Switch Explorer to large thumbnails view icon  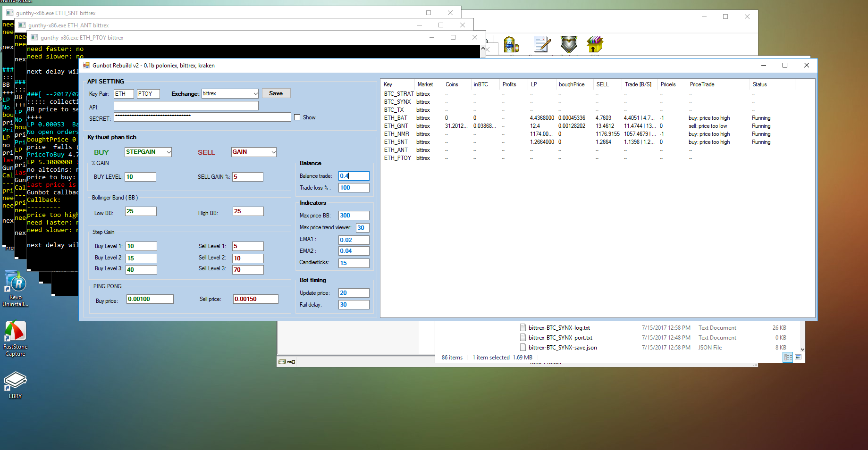(x=798, y=358)
